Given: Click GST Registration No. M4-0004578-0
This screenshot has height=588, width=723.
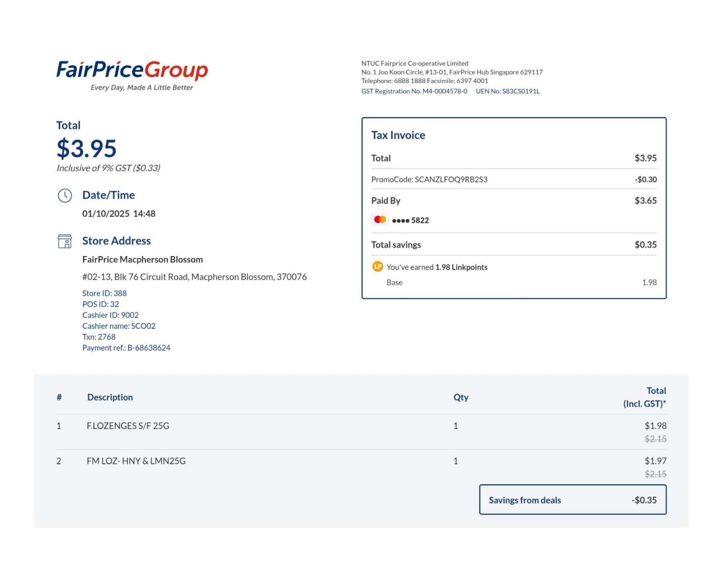Looking at the screenshot, I should click(414, 91).
